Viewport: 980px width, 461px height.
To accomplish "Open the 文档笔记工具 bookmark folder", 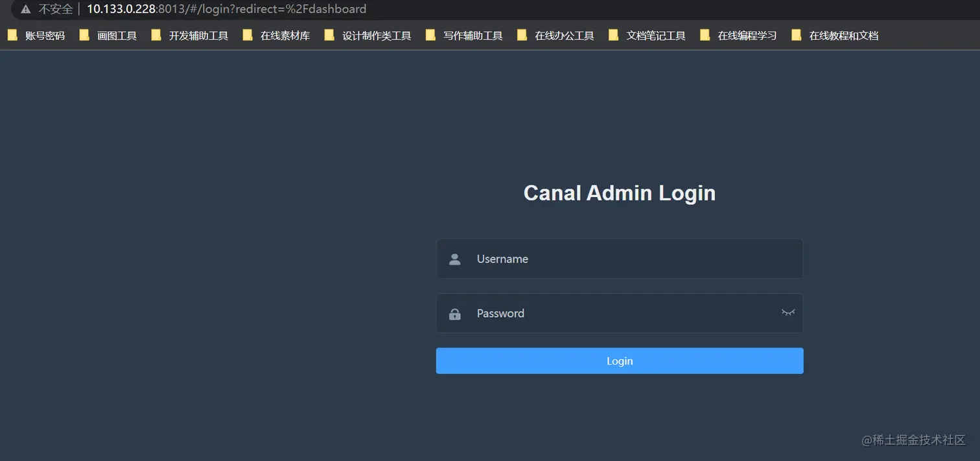I will tap(647, 36).
